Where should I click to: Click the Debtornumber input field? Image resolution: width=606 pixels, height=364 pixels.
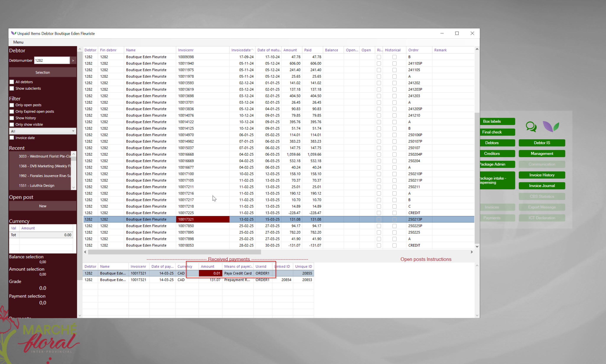pos(52,60)
